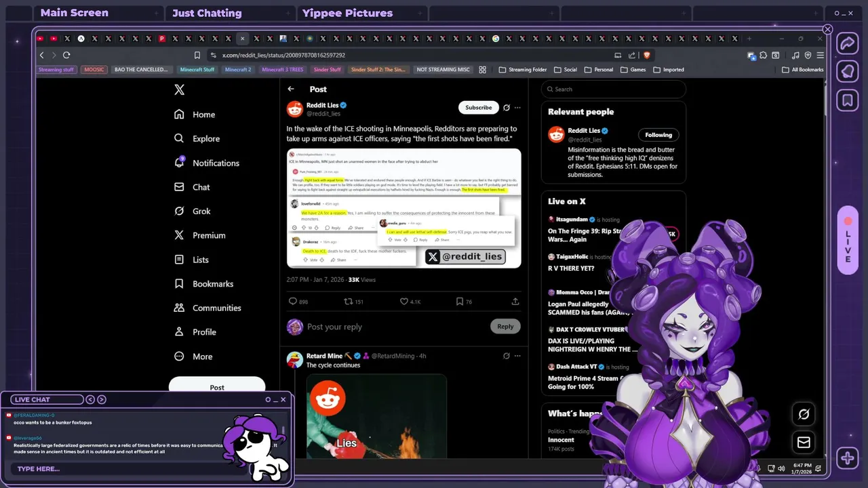Open Communities in the X sidebar
868x488 pixels.
(207, 308)
